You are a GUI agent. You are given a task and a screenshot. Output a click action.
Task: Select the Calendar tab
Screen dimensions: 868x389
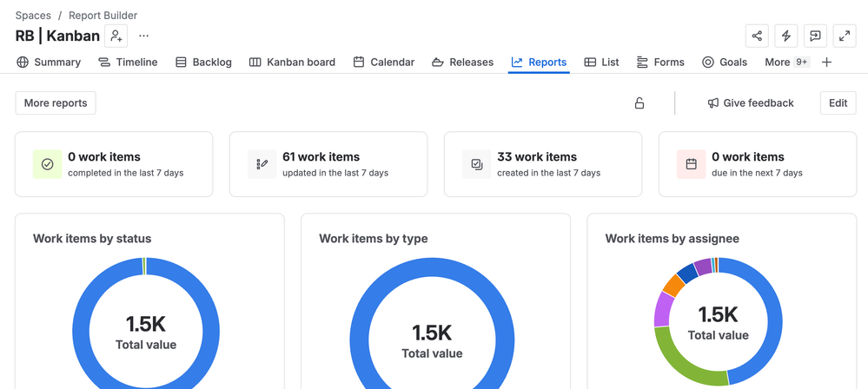(x=384, y=62)
